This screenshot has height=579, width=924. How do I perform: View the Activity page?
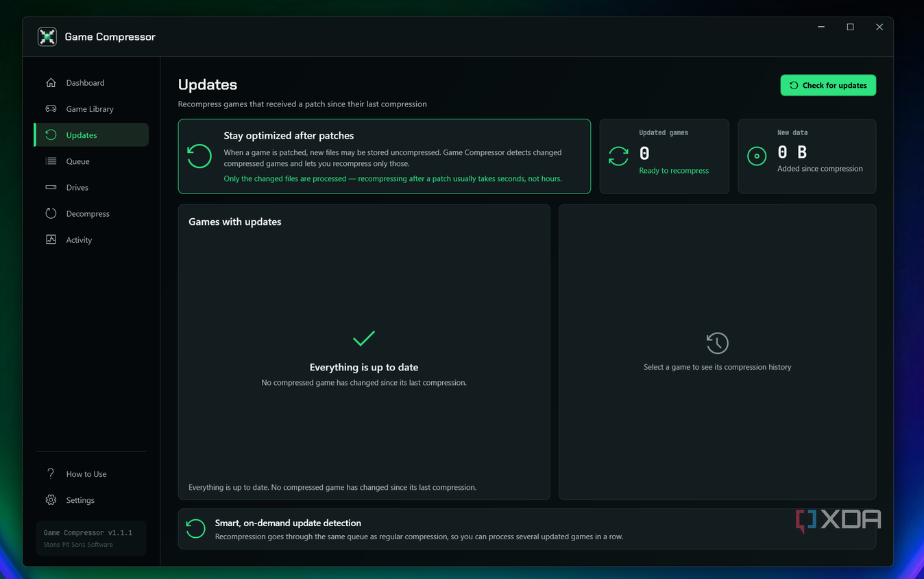(91, 239)
